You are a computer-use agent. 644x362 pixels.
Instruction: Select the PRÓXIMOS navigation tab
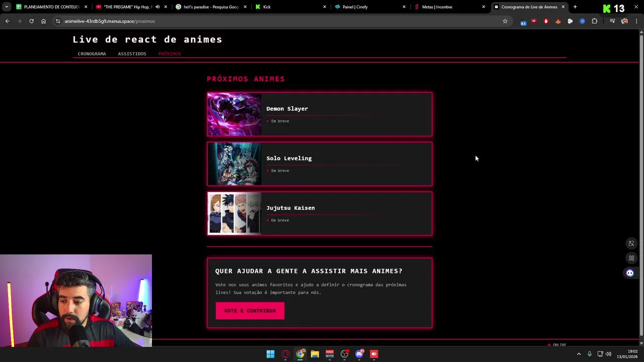click(x=169, y=54)
